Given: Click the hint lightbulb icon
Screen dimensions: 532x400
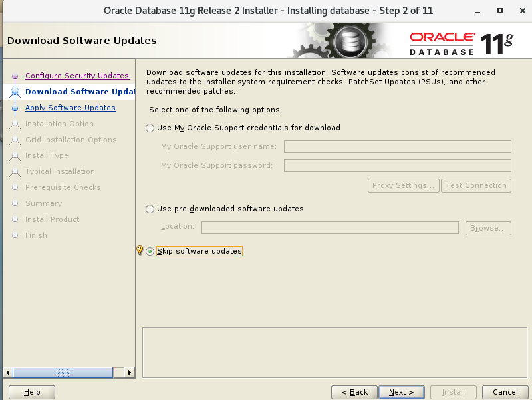Looking at the screenshot, I should coord(138,250).
